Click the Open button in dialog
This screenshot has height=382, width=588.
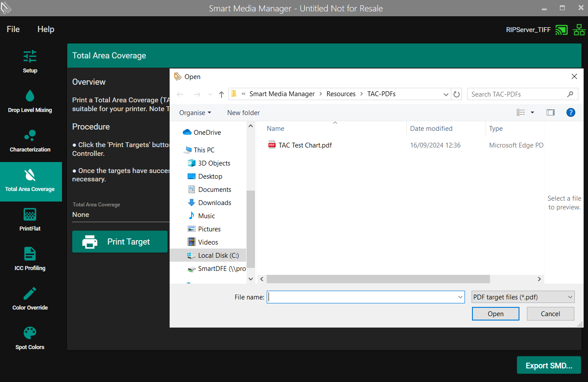point(496,314)
